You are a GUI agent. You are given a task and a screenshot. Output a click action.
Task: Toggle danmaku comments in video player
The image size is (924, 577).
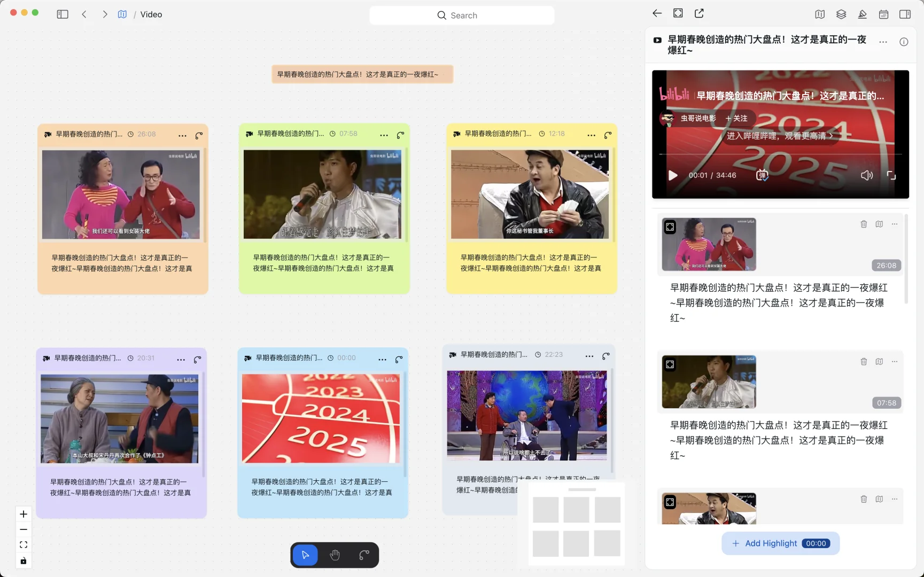click(x=762, y=175)
